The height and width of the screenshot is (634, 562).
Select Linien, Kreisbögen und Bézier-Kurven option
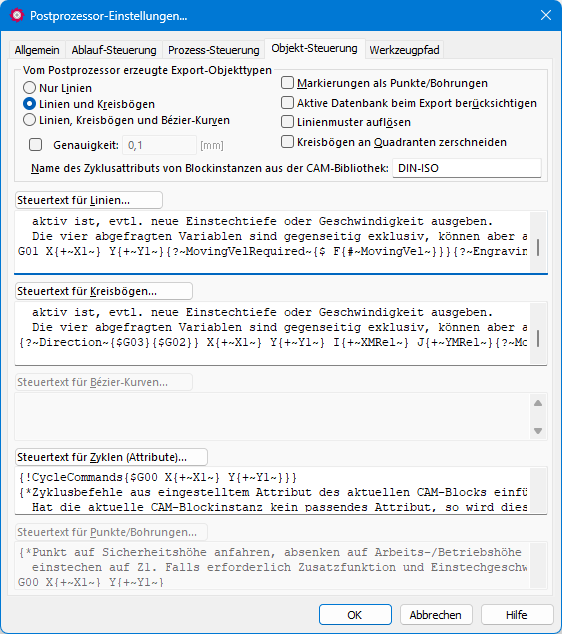click(29, 120)
